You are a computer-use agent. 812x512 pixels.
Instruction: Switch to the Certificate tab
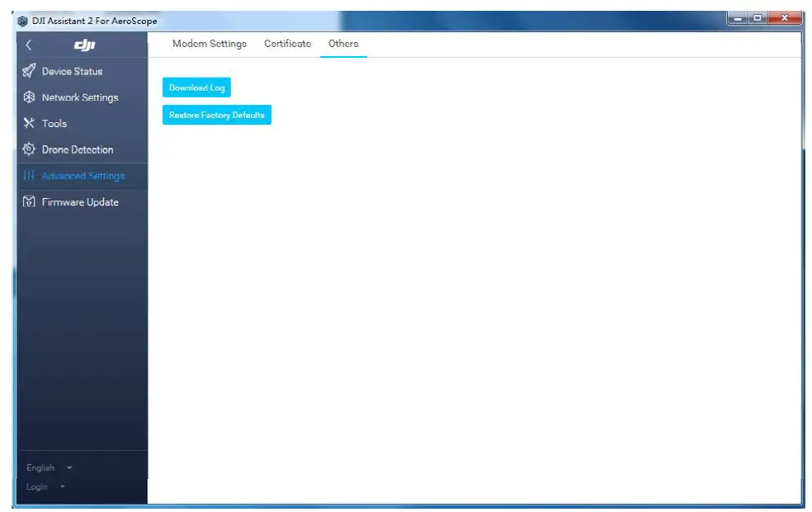[x=287, y=44]
